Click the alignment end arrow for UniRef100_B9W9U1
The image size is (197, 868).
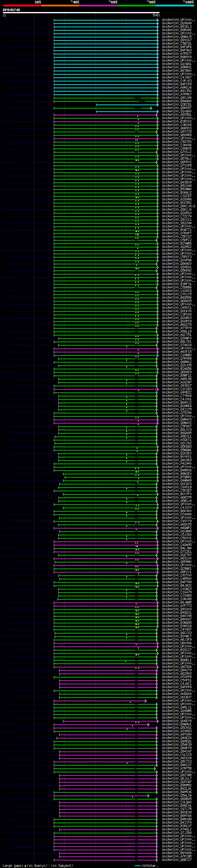point(148,725)
